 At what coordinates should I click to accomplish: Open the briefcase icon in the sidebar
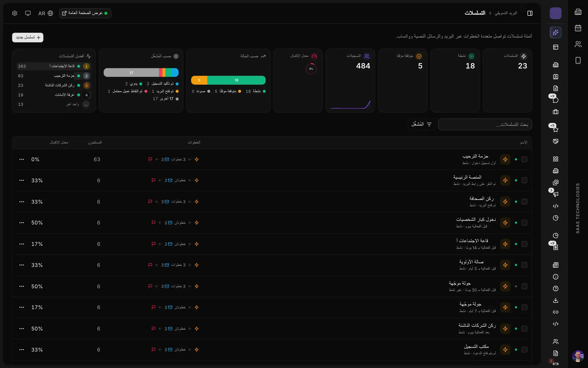click(555, 112)
